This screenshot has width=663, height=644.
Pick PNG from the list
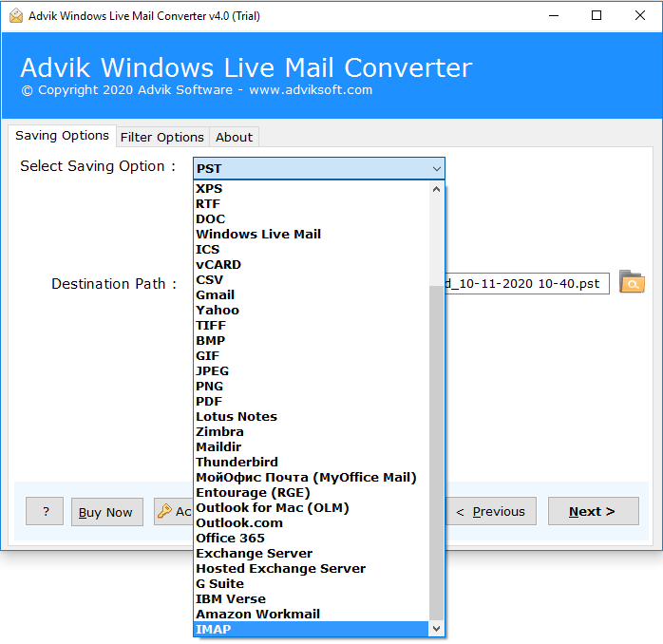click(312, 387)
